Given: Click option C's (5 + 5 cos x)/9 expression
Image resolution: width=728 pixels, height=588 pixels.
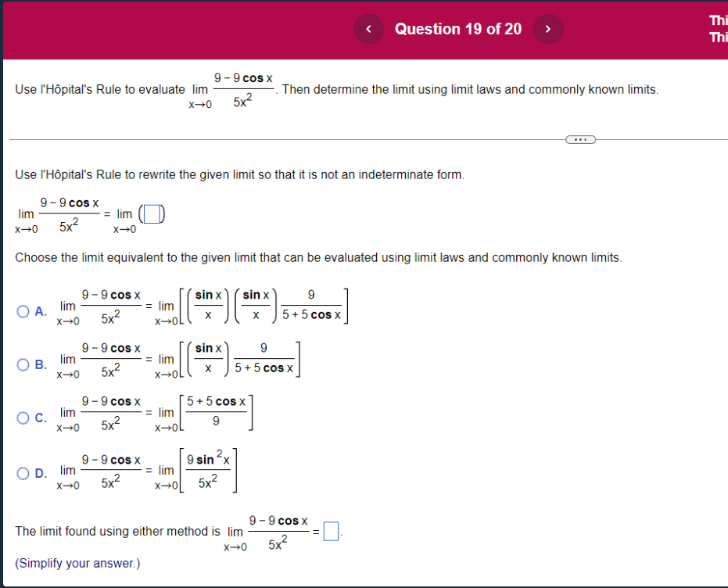Looking at the screenshot, I should coord(216,411).
